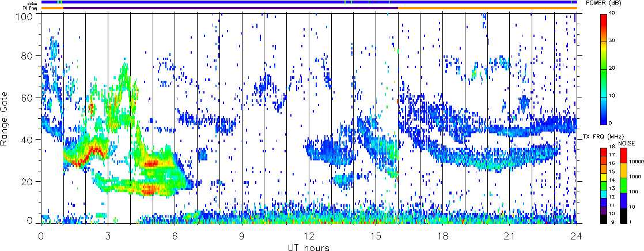This screenshot has height=251, width=644.
Task: Click x-axis tick label '15'
Action: (x=376, y=235)
